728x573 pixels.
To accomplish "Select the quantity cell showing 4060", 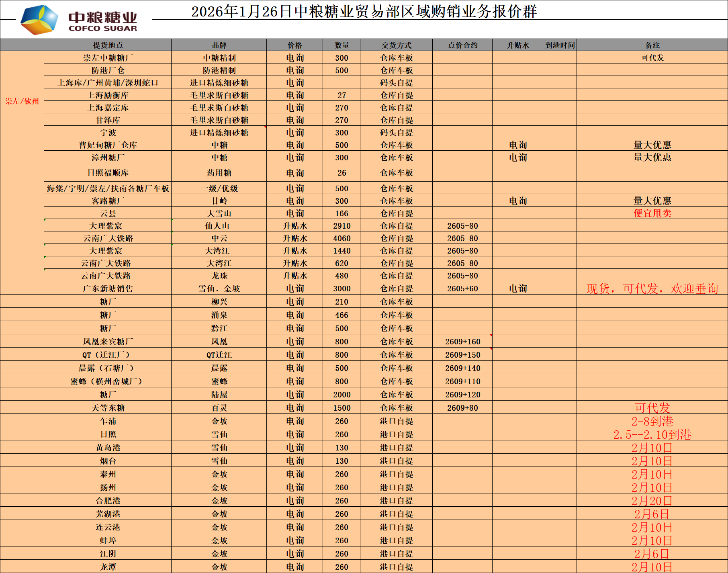I will pyautogui.click(x=342, y=238).
